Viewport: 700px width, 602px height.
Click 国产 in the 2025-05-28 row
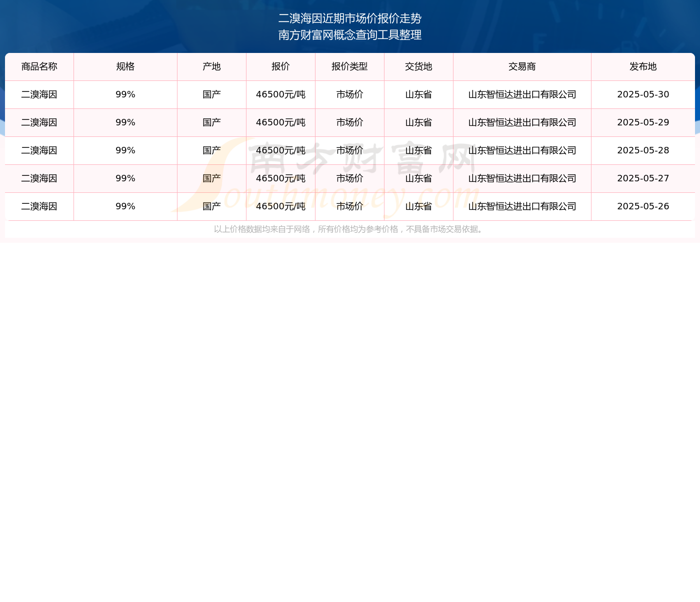coord(211,150)
